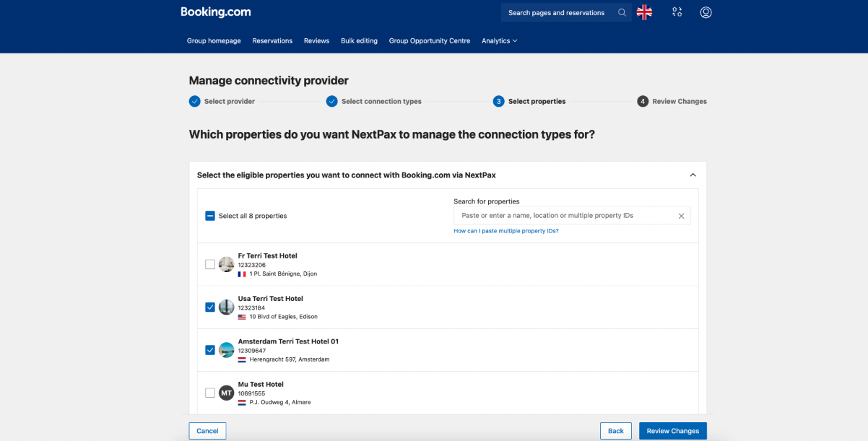Uncheck Amsterdam Terri Test Hotel 01 checkbox
Screen dimensions: 868x441
click(210, 350)
